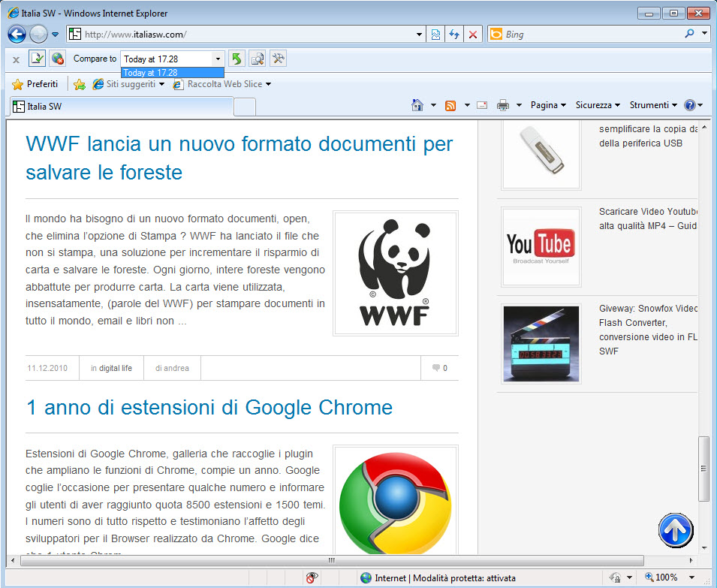Click the Google Chrome logo thumbnail
Image resolution: width=717 pixels, height=588 pixels.
(x=396, y=501)
